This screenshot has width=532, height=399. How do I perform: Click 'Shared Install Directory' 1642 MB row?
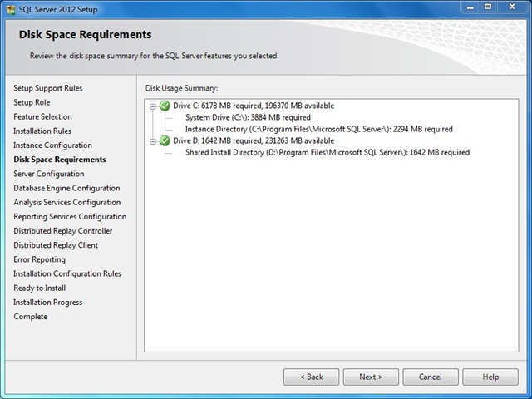click(x=328, y=152)
